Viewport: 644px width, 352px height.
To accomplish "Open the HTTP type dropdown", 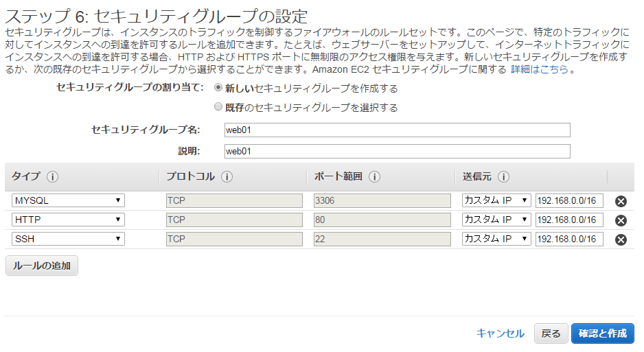I will click(x=68, y=220).
